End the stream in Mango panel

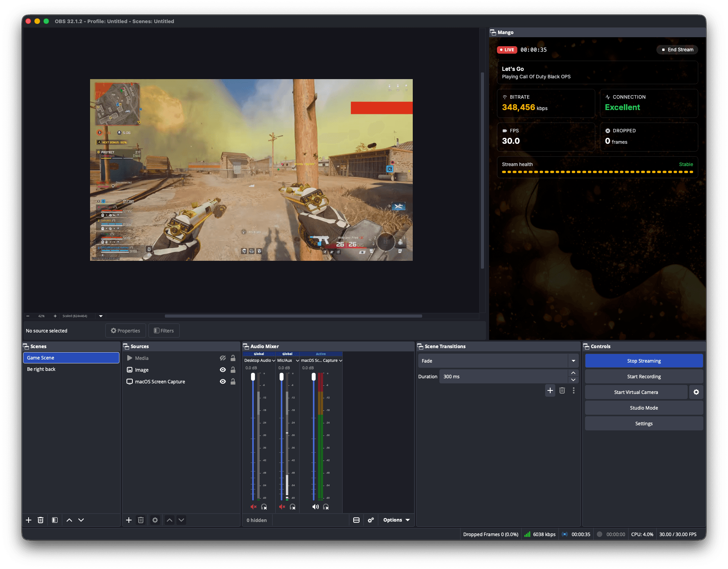tap(677, 50)
